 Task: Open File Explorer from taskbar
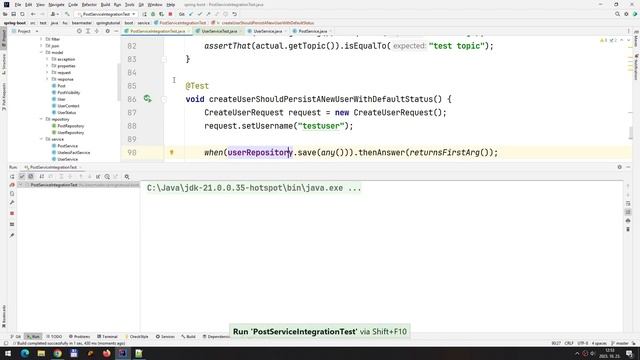coord(41,353)
